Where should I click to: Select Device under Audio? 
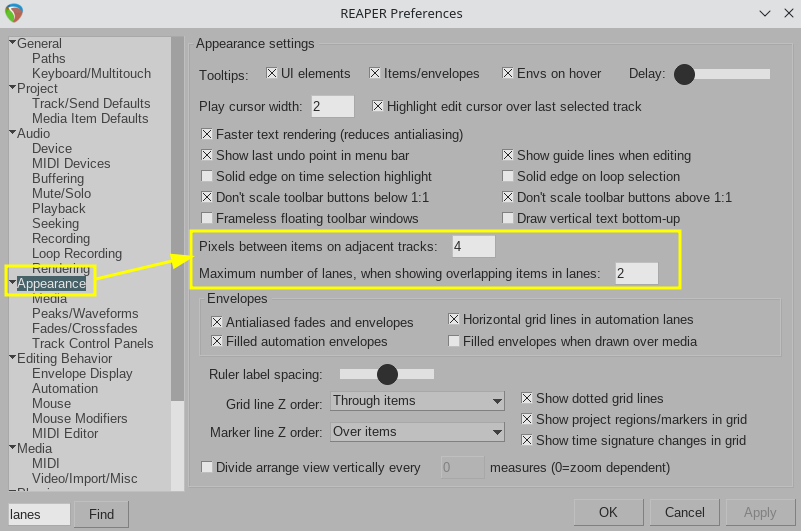(x=52, y=148)
